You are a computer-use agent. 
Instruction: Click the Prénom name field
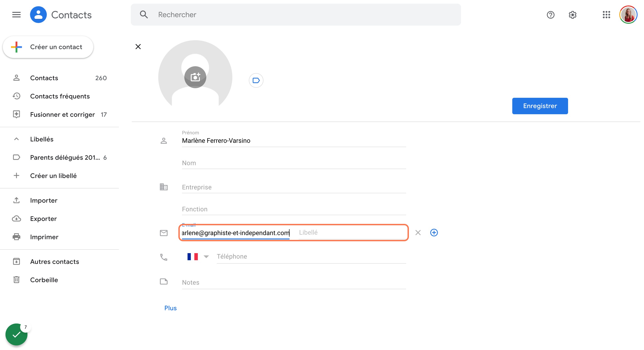[x=294, y=141]
